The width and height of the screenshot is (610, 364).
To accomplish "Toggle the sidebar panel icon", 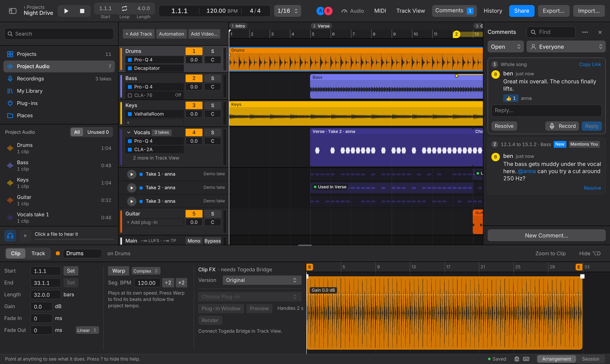I will click(12, 11).
